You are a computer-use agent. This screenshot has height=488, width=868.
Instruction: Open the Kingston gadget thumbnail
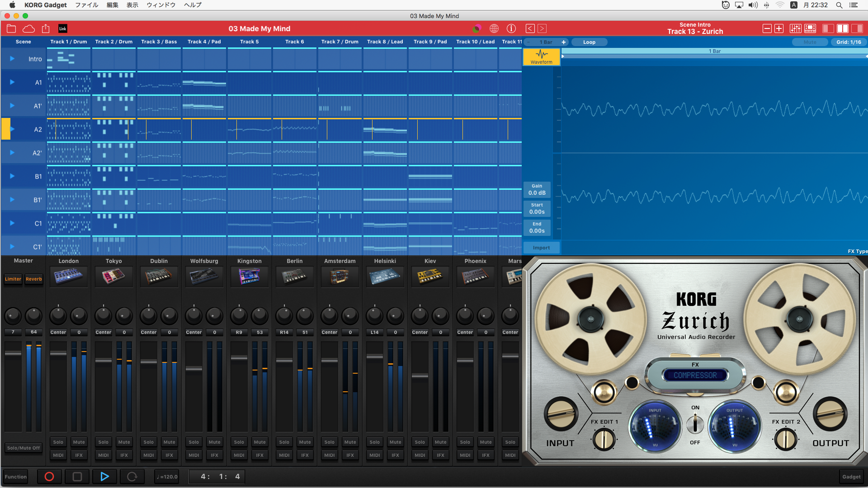250,276
